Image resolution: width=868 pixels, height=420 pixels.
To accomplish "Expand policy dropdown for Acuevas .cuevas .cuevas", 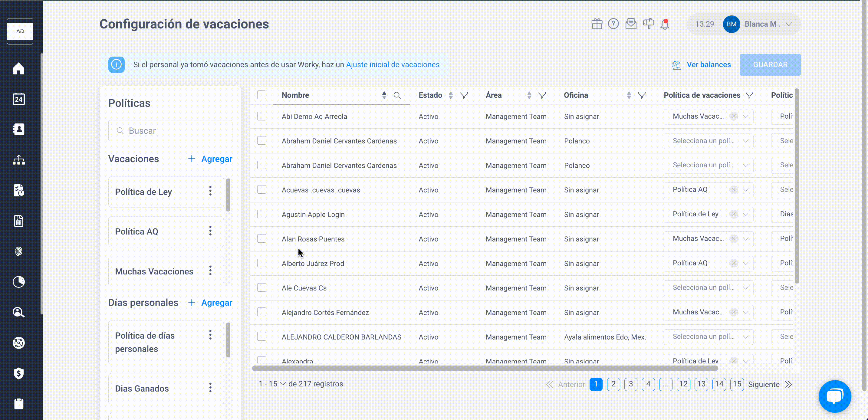I will [x=745, y=190].
